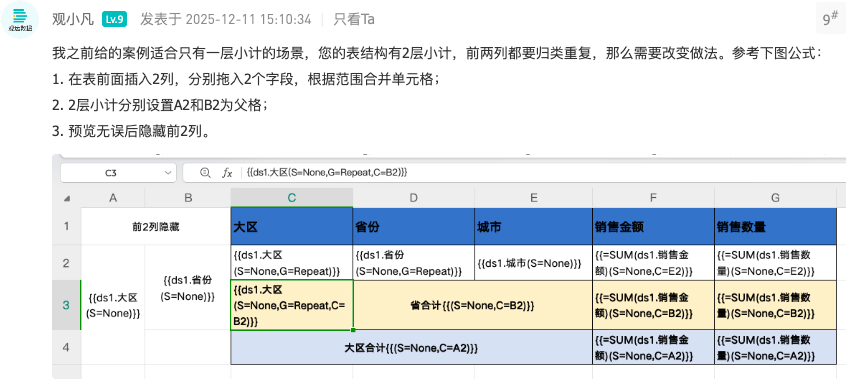Click cell C2 ds1.大区 Repeat formula

(x=292, y=263)
